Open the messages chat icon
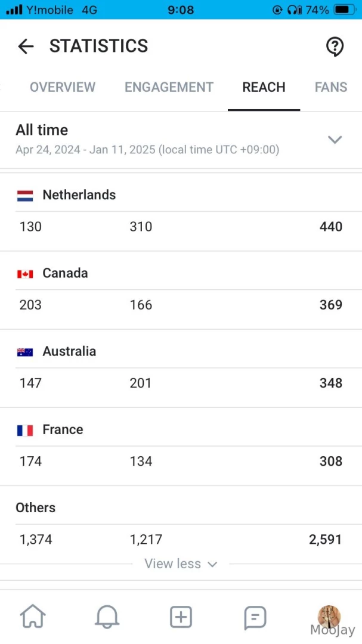Image resolution: width=362 pixels, height=644 pixels. [x=255, y=617]
